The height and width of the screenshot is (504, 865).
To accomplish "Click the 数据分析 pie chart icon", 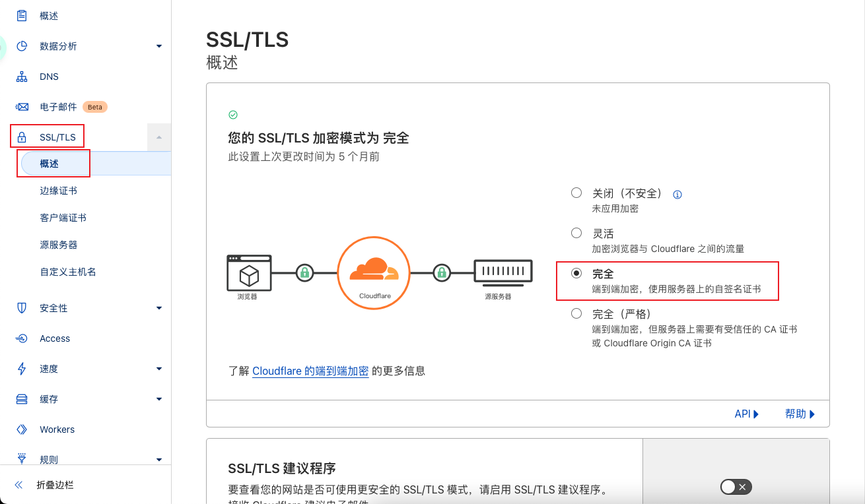I will 22,46.
